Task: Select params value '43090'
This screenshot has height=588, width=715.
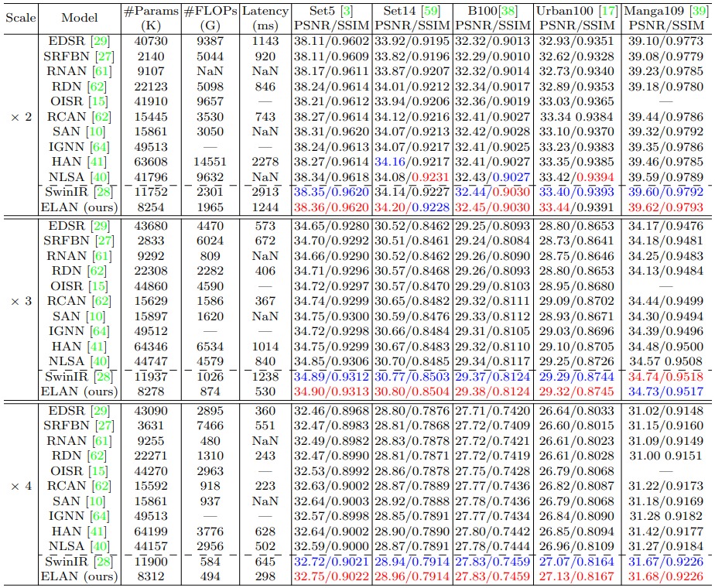Action: click(151, 411)
